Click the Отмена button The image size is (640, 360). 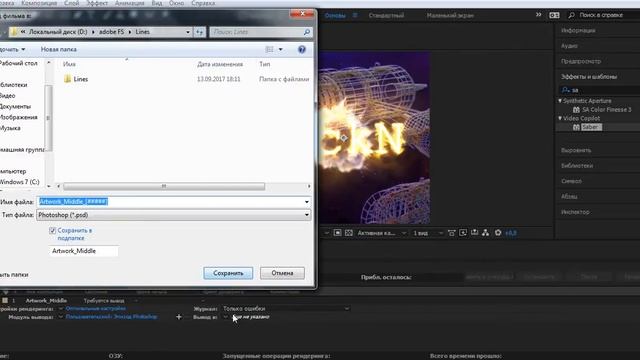(282, 273)
